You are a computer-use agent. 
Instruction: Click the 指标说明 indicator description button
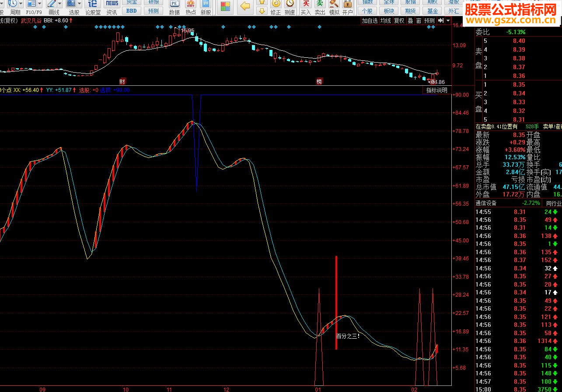pos(437,90)
